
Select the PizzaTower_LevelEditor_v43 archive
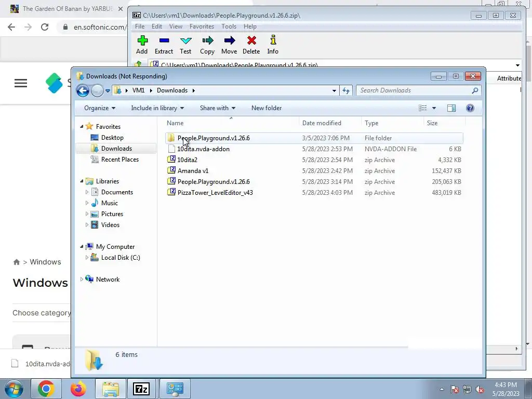click(314, 192)
